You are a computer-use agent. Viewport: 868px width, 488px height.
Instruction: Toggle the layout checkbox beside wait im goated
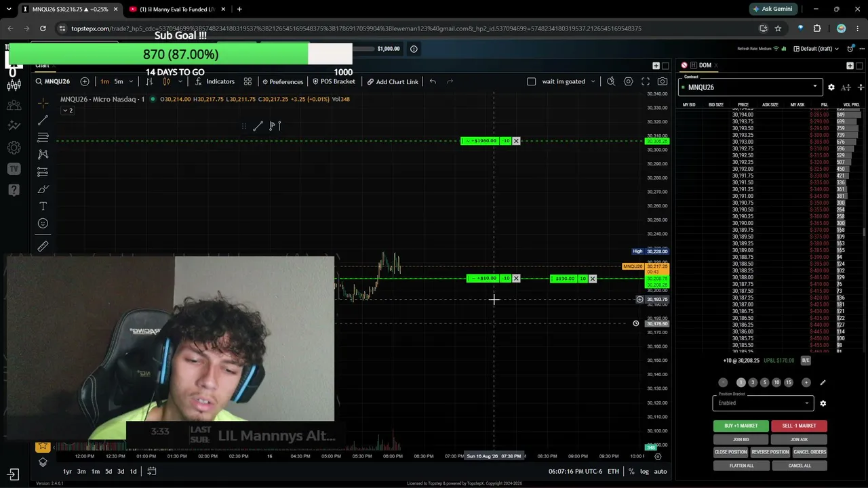[x=532, y=81]
